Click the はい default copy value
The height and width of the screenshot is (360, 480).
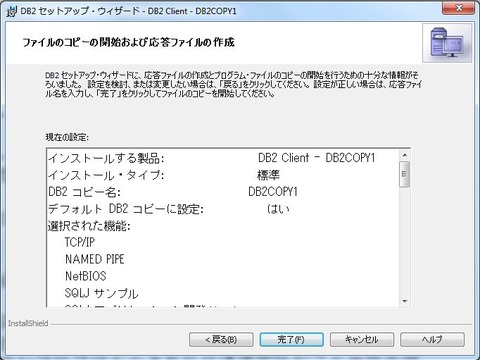click(x=278, y=209)
